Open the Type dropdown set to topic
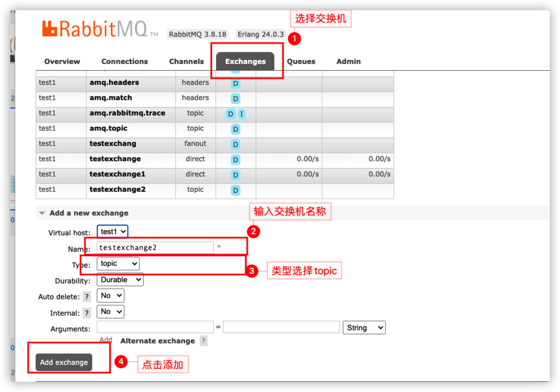 (x=118, y=264)
